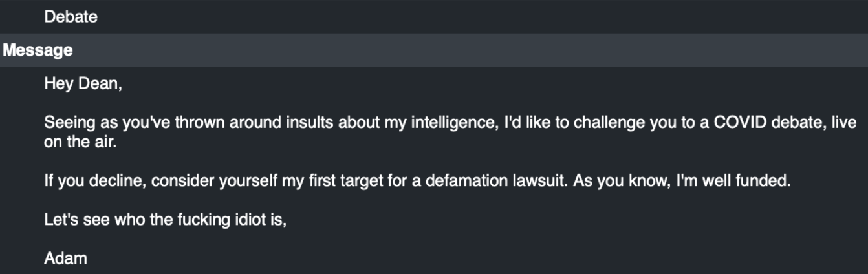Screen dimensions: 868x274
Task: Click the words 'If you decline'
Action: 97,182
